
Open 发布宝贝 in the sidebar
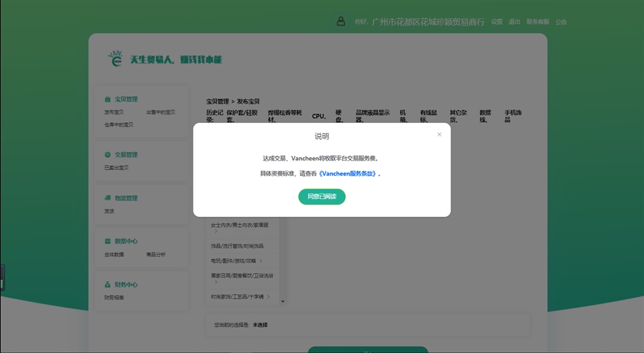coord(113,112)
